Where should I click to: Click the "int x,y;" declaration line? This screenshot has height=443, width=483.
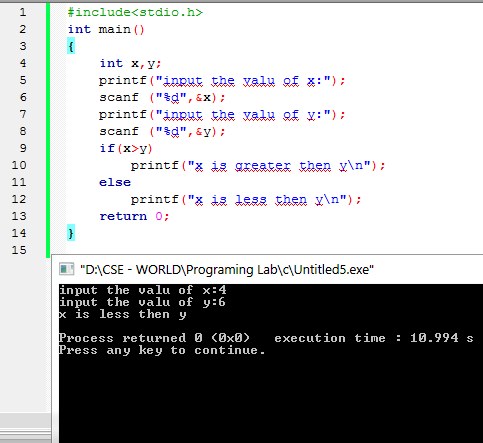[130, 63]
